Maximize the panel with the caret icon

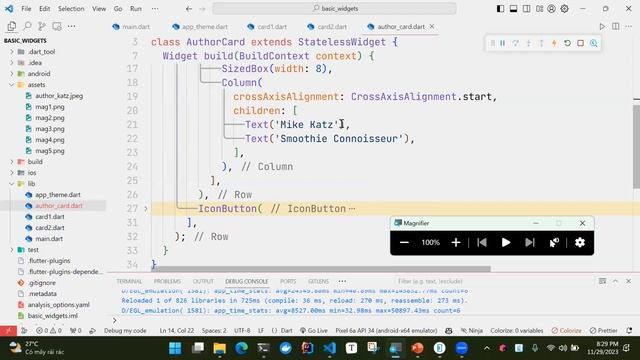pyautogui.click(x=615, y=281)
